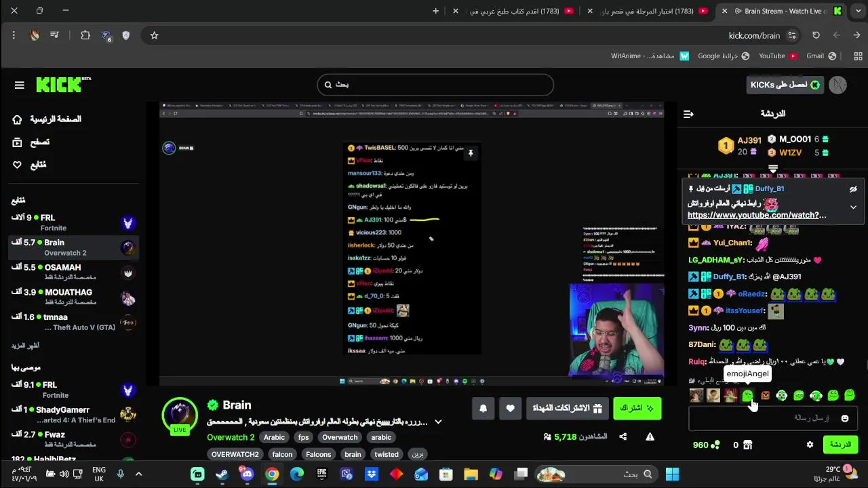The height and width of the screenshot is (488, 868).
Task: Click the kick.com/brain address bar
Action: click(754, 35)
